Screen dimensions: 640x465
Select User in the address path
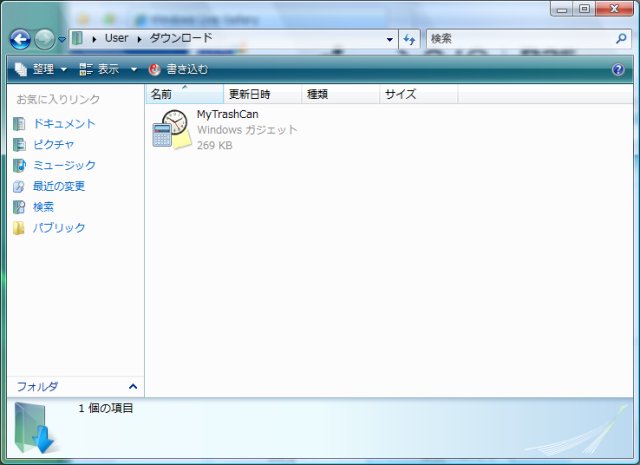point(116,38)
